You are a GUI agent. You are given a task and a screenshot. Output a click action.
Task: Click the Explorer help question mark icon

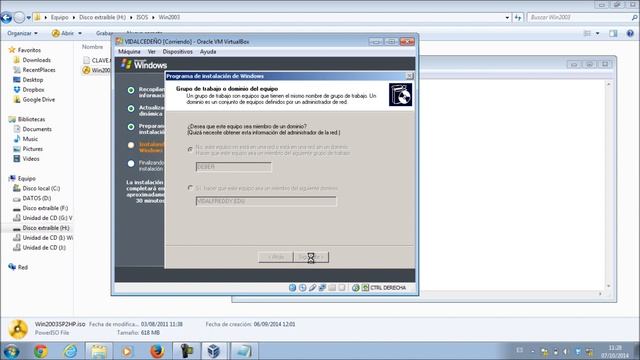(630, 33)
